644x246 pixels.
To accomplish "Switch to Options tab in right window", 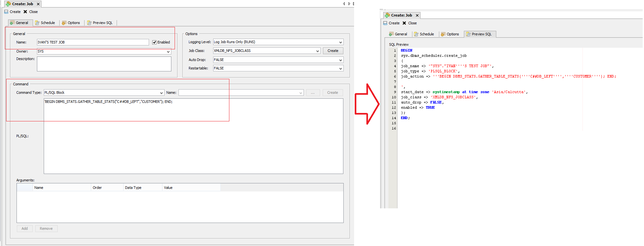I will click(450, 34).
